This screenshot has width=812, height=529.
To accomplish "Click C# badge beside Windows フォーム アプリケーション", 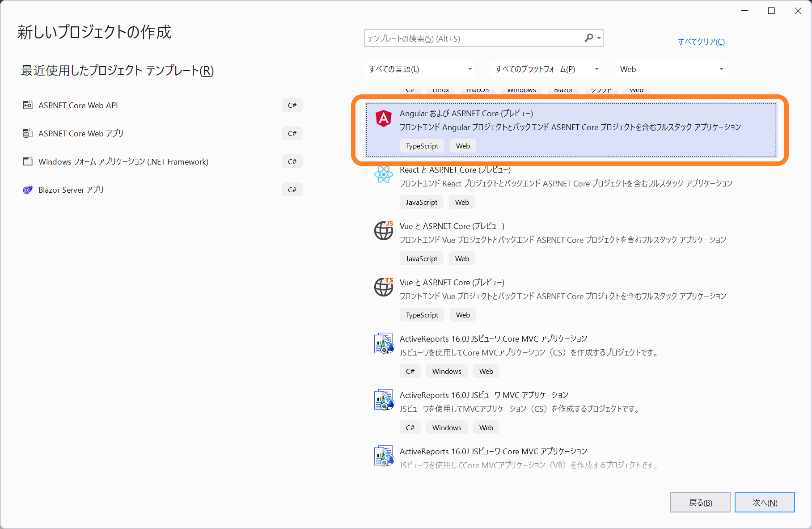I will click(292, 161).
